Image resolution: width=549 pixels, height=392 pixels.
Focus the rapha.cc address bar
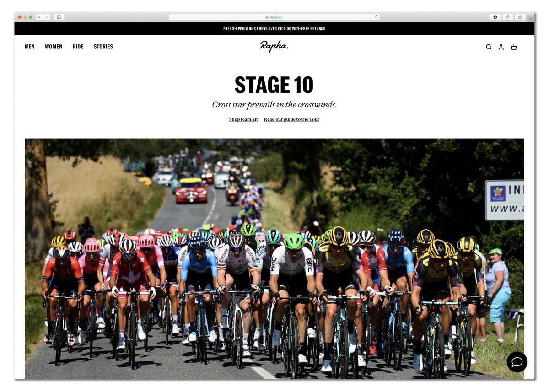274,17
